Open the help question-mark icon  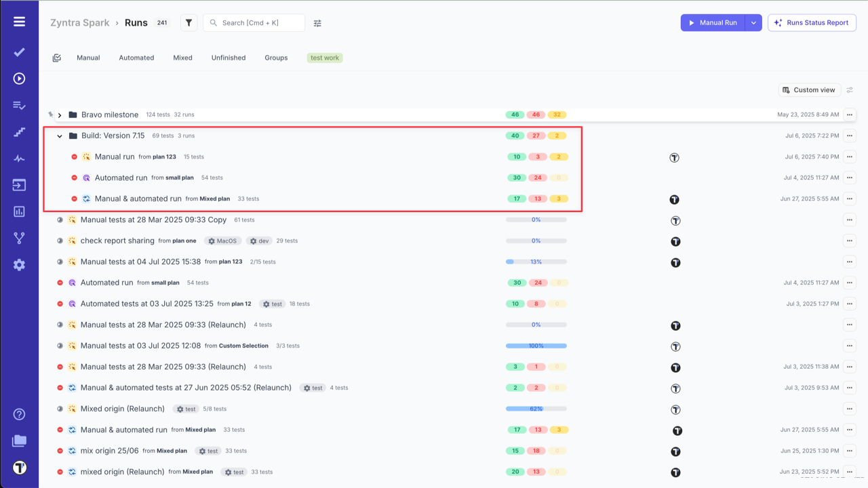click(x=19, y=414)
